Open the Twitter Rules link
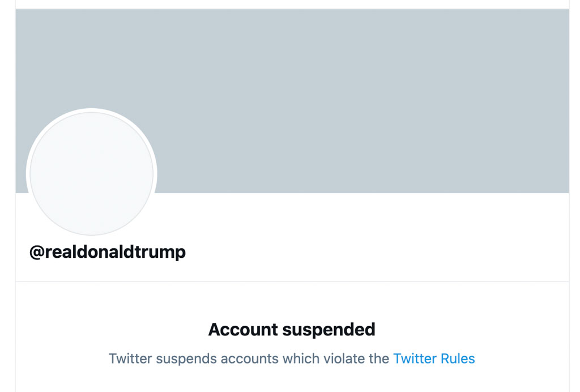Viewport: 580px width, 392px height. tap(434, 359)
